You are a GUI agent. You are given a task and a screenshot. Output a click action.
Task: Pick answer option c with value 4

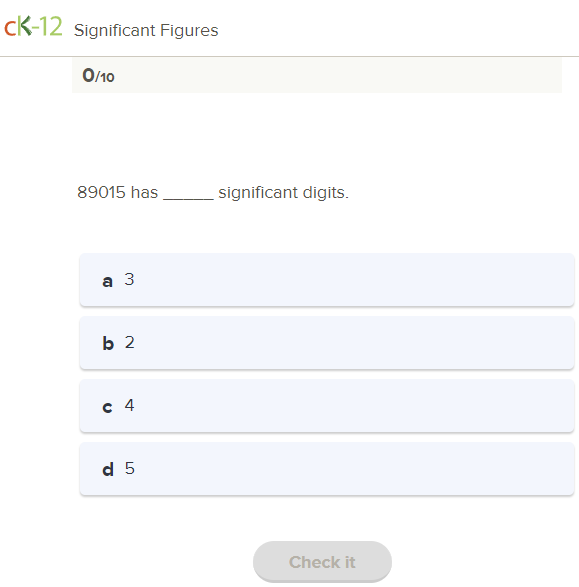(x=327, y=405)
